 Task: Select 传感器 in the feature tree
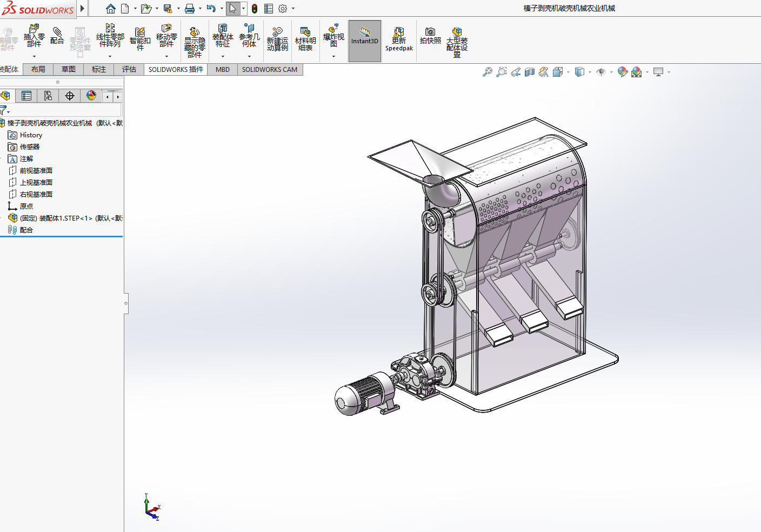30,147
